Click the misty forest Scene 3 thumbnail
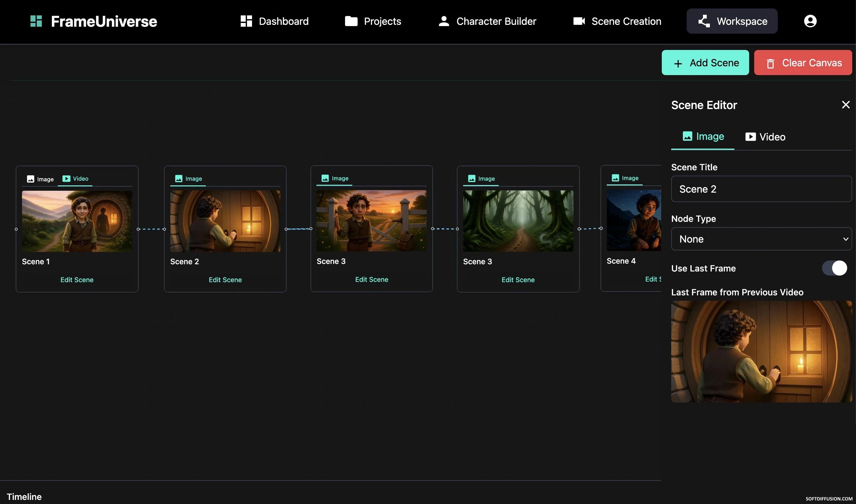856x504 pixels. [x=518, y=221]
